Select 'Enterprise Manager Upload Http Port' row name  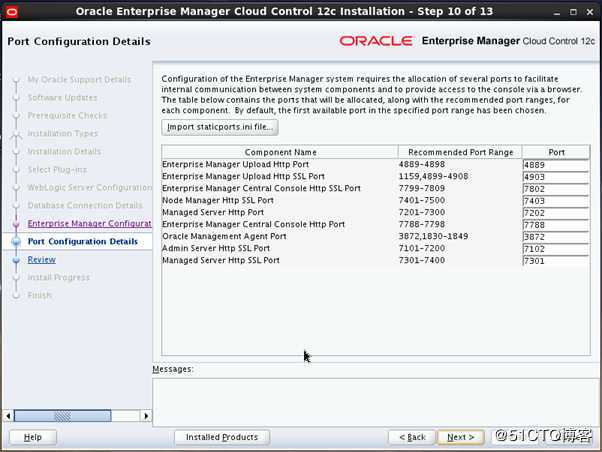tap(235, 164)
